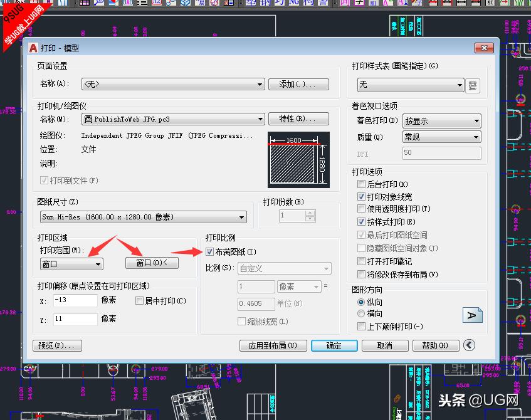Click the table grid icon on the top toolbar
Image resolution: width=531 pixels, height=420 pixels.
85,4
